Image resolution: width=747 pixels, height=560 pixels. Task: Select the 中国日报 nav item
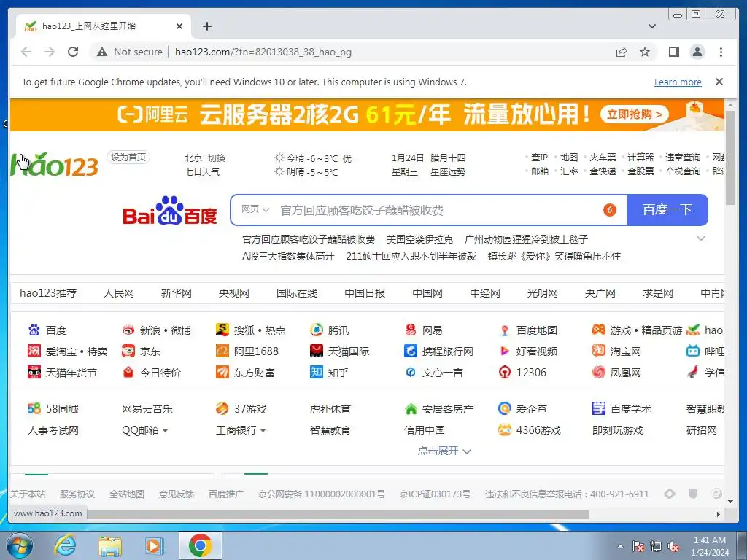click(365, 293)
